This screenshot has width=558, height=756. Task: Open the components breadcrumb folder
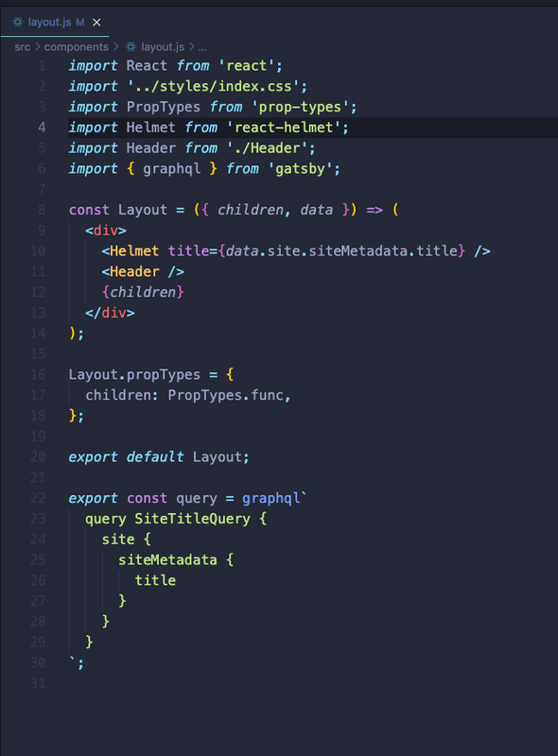[77, 46]
